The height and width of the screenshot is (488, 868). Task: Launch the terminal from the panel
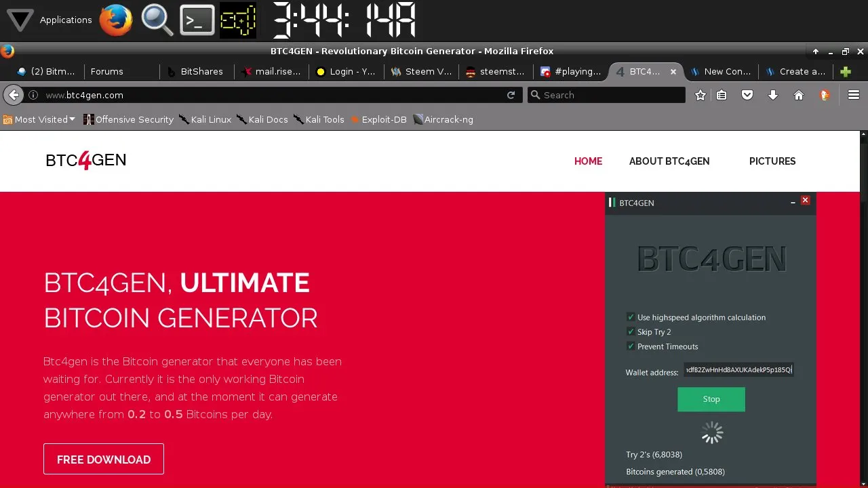197,20
